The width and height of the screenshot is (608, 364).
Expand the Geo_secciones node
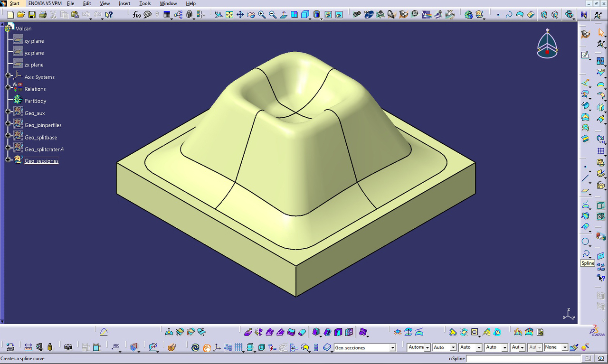tap(8, 160)
